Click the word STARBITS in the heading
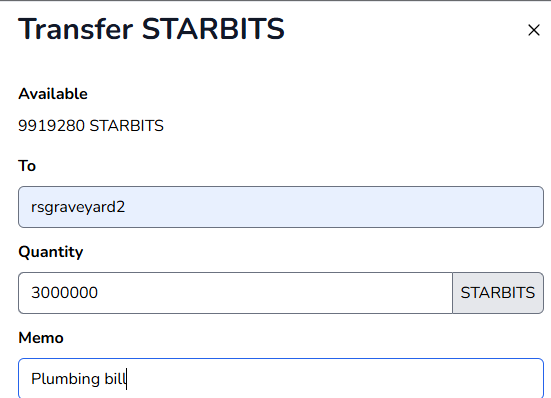Image resolution: width=551 pixels, height=398 pixels. tap(213, 29)
